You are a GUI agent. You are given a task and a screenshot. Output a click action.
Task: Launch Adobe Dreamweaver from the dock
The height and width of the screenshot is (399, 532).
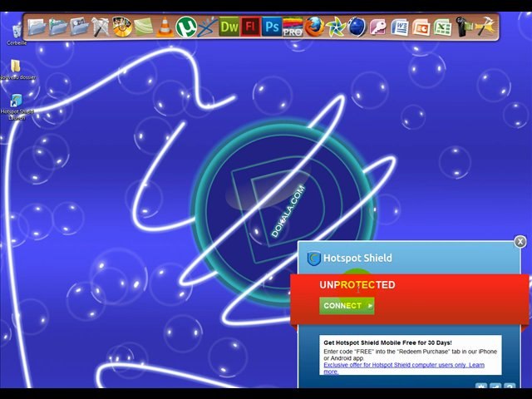229,27
